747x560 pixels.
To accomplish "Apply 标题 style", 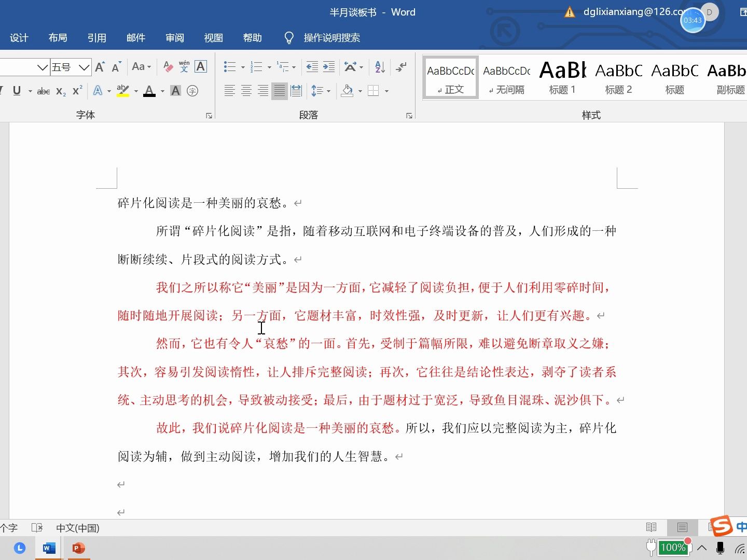I will tap(675, 78).
